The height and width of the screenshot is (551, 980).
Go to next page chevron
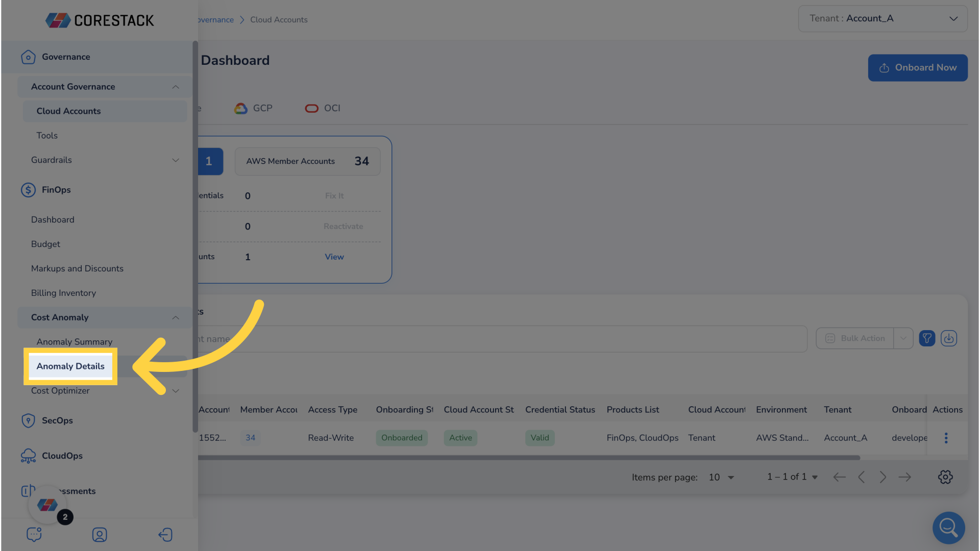coord(883,477)
